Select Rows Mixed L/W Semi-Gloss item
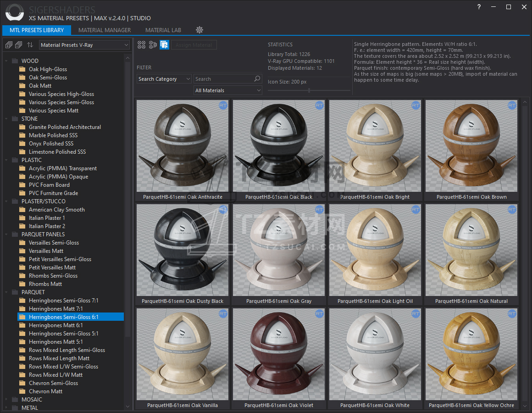This screenshot has width=532, height=413. tap(63, 367)
